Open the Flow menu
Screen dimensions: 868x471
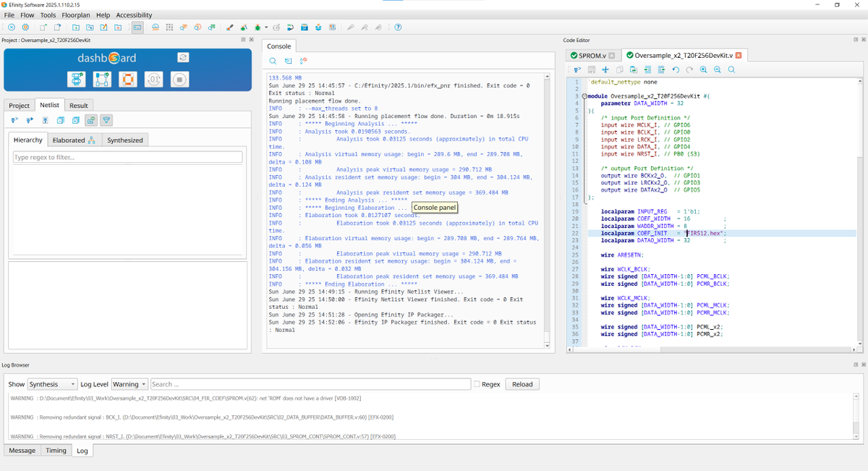(27, 14)
